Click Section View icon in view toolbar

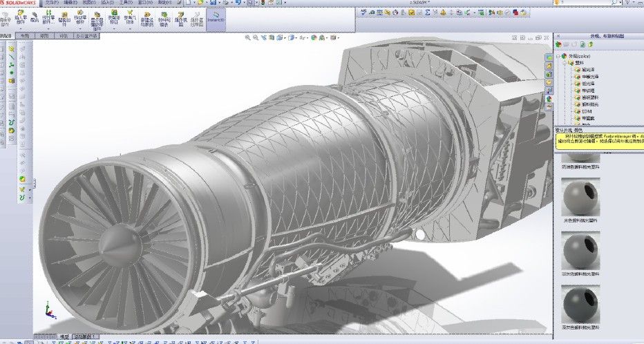click(x=272, y=38)
